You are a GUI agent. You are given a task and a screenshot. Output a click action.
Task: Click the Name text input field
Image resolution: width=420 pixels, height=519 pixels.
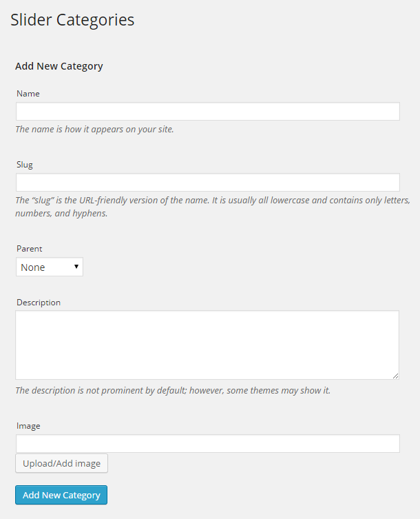point(207,112)
